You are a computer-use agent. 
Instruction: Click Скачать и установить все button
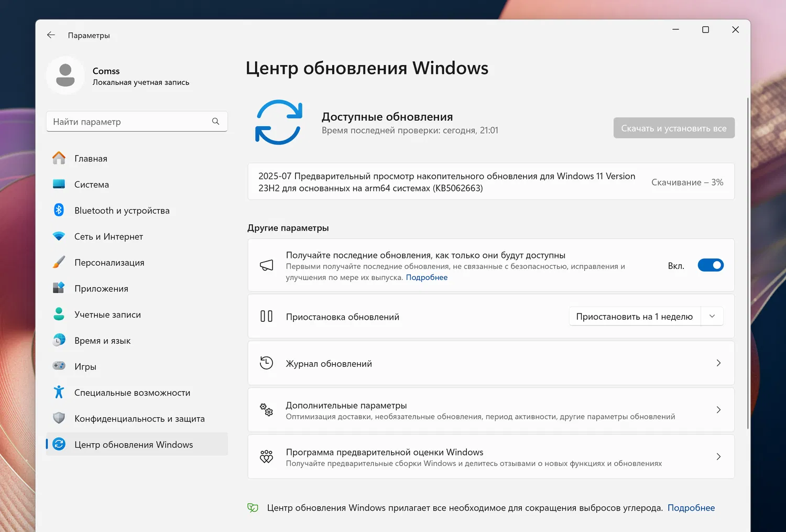(x=674, y=128)
